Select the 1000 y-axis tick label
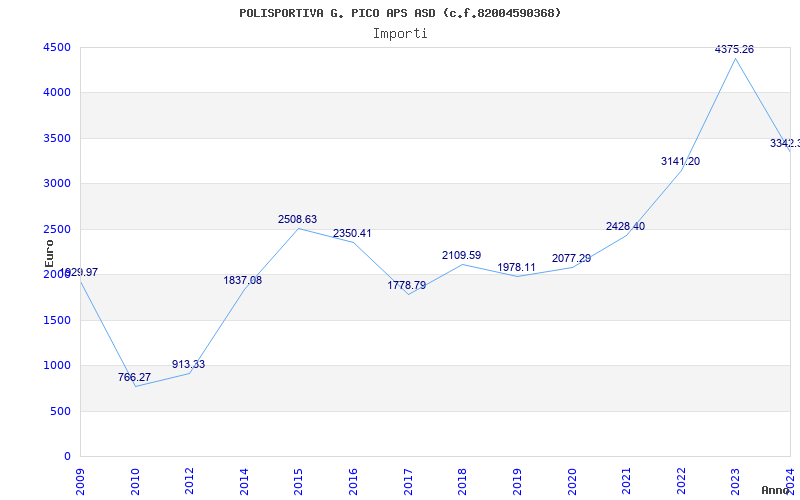This screenshot has width=800, height=500. (57, 366)
